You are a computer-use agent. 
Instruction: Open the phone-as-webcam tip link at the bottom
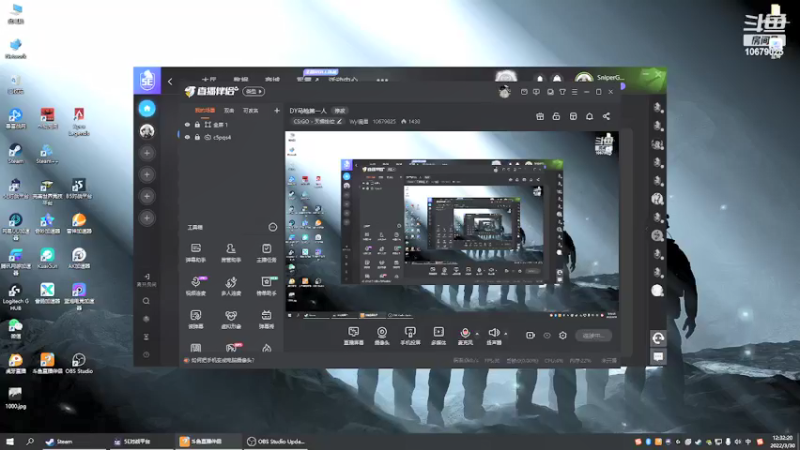[x=223, y=360]
